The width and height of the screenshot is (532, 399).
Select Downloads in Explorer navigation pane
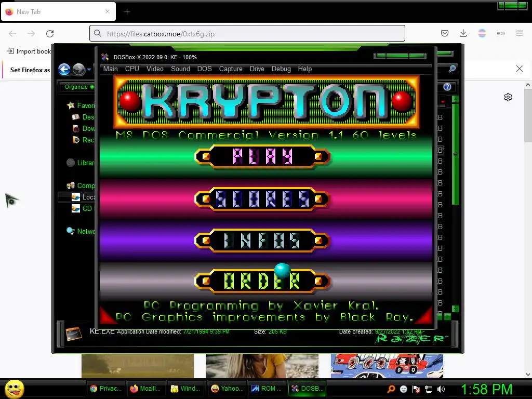pos(83,129)
